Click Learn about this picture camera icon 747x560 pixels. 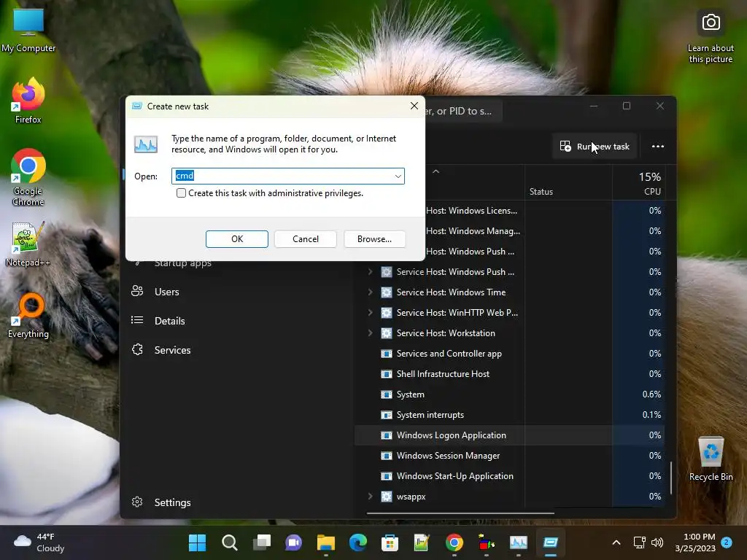tap(711, 23)
